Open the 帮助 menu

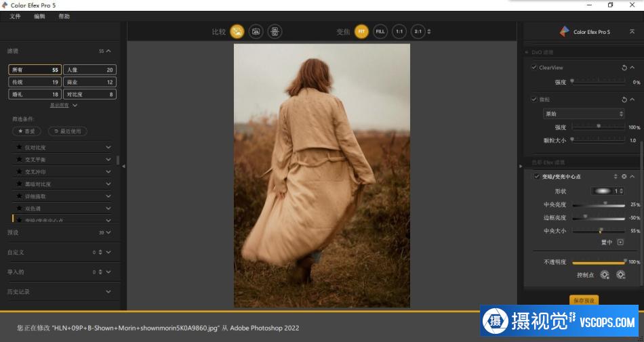64,16
